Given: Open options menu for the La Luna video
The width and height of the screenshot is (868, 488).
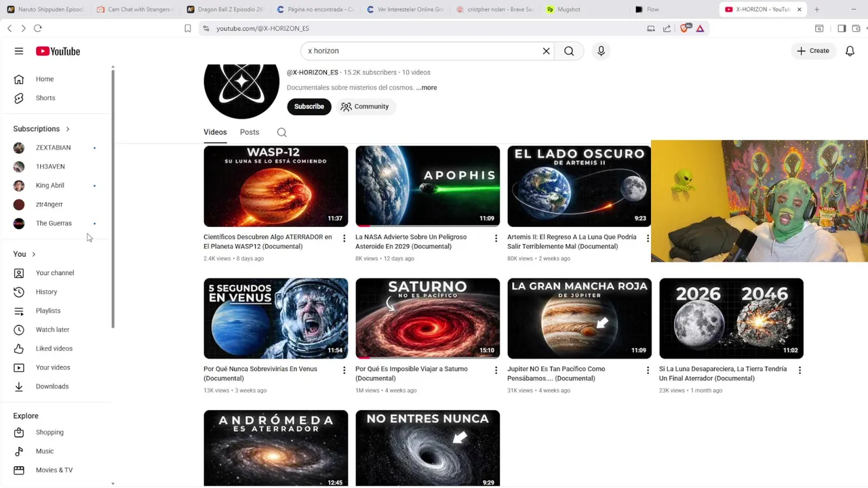Looking at the screenshot, I should point(800,371).
